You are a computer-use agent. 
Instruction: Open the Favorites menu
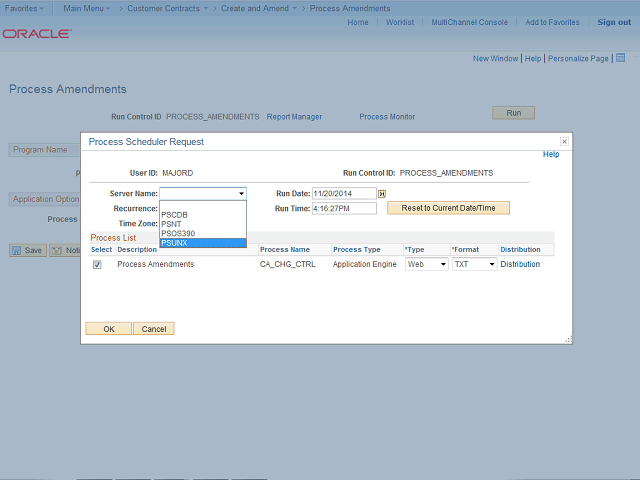pyautogui.click(x=24, y=8)
